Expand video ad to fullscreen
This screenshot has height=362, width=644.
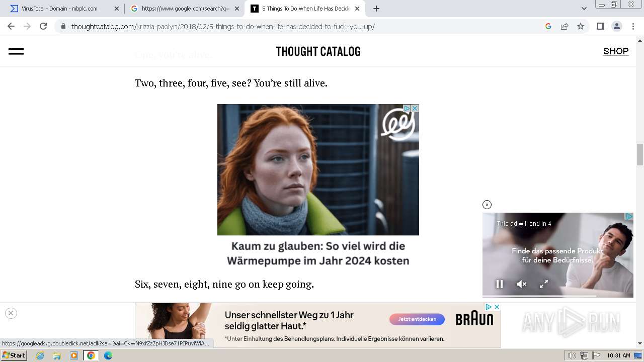click(x=544, y=284)
